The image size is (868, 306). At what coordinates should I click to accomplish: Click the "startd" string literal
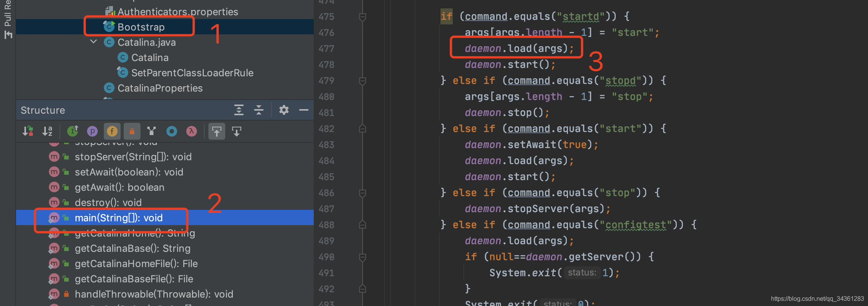click(x=581, y=16)
